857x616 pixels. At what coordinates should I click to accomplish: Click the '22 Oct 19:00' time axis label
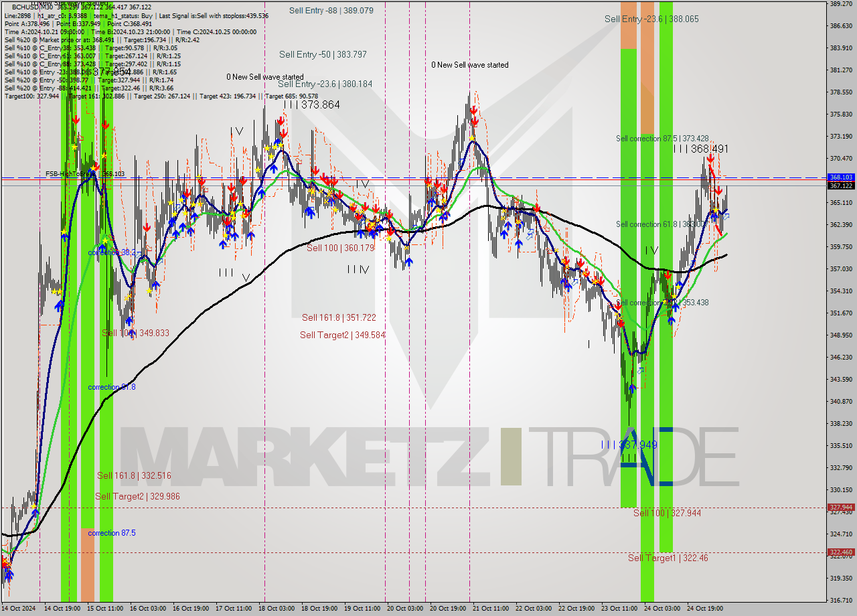point(576,609)
